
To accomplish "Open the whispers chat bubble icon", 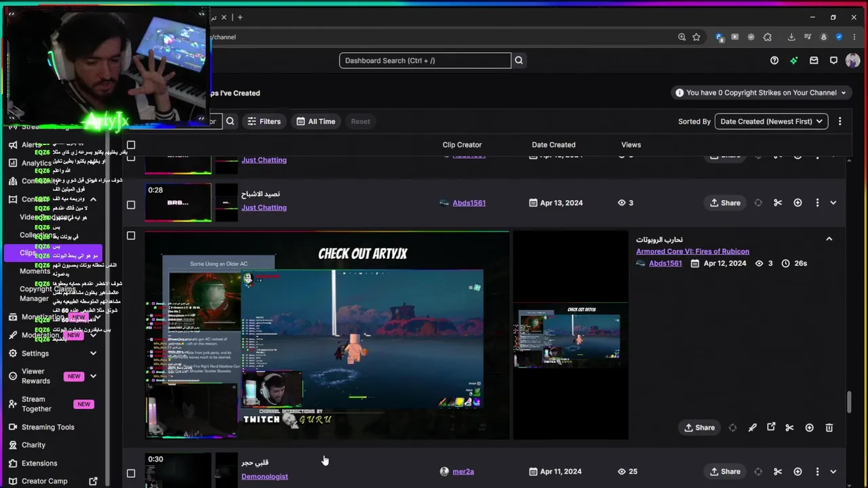I will coord(833,60).
